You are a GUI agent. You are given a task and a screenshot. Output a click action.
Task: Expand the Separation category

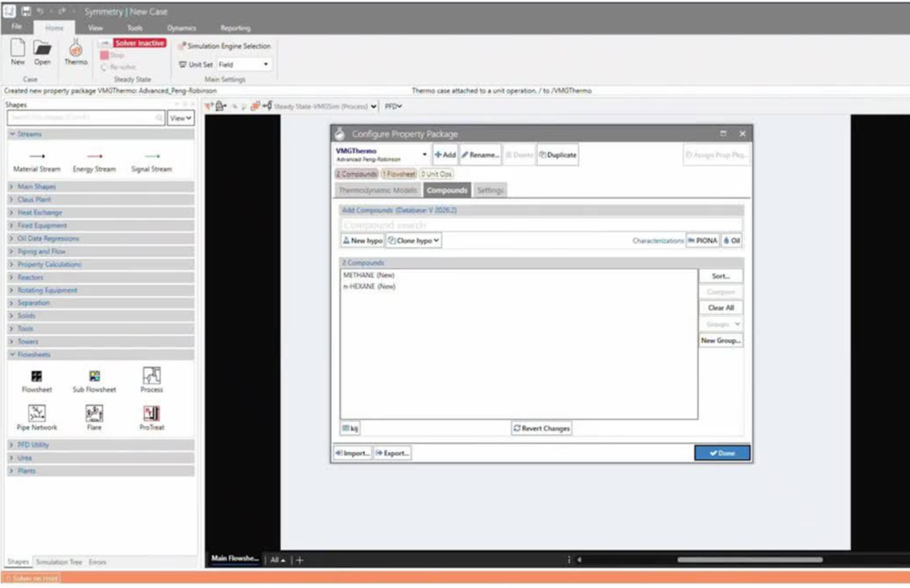(101, 303)
